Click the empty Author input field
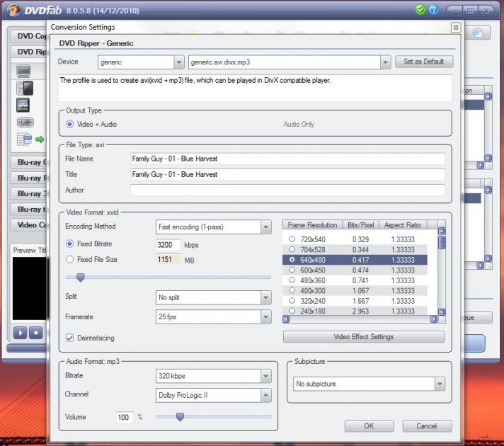 pyautogui.click(x=287, y=190)
